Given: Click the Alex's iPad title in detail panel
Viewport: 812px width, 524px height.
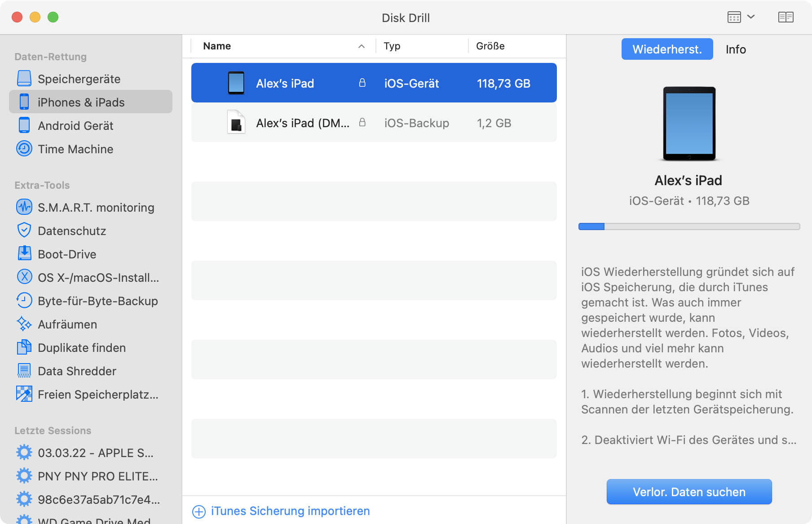Looking at the screenshot, I should 688,180.
